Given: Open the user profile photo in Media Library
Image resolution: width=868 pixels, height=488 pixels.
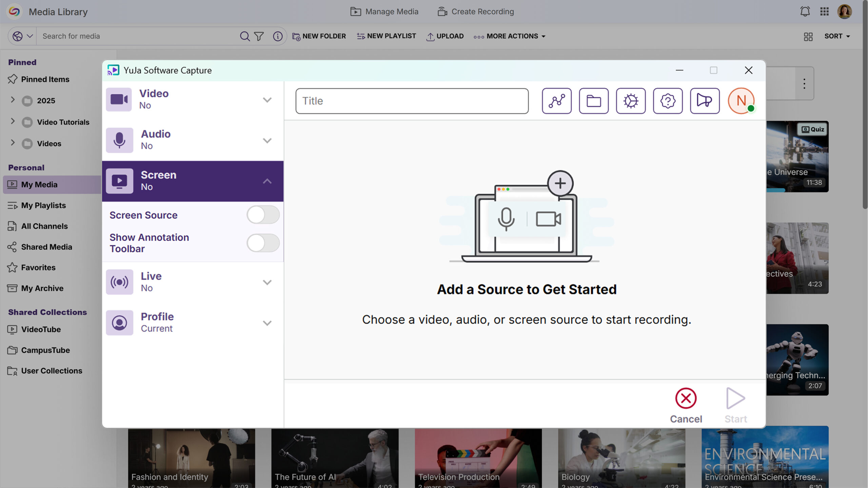Looking at the screenshot, I should point(844,12).
